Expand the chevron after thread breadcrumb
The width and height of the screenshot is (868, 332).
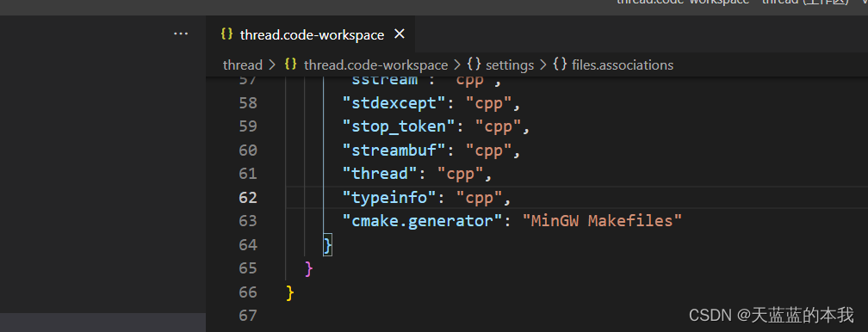[x=272, y=65]
